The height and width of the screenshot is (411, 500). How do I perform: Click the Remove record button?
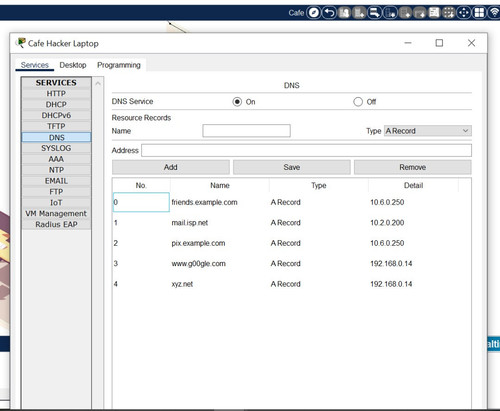tap(413, 167)
